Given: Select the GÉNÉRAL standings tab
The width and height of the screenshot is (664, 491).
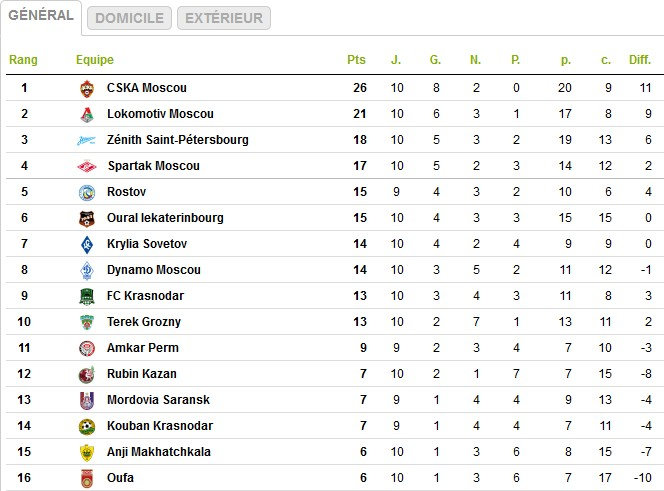Looking at the screenshot, I should [x=40, y=16].
